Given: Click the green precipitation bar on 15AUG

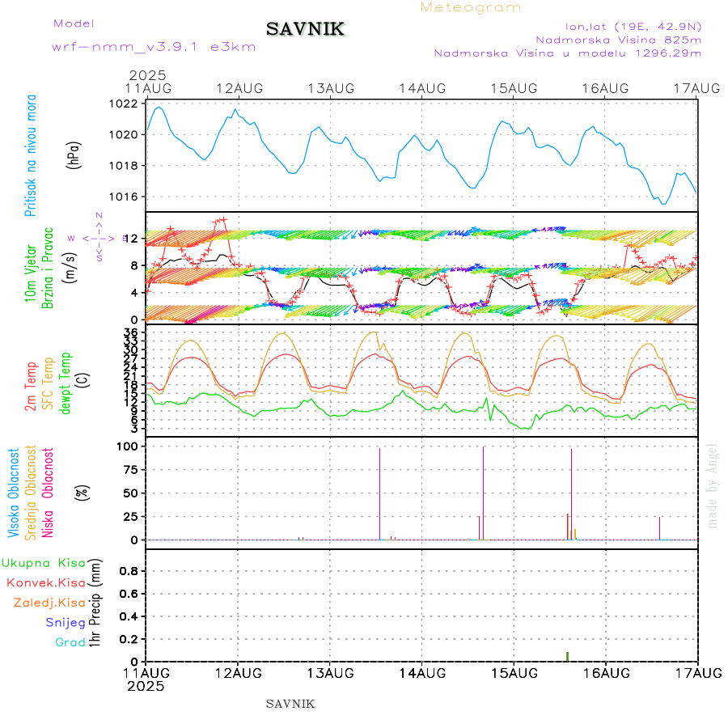Looking at the screenshot, I should (567, 656).
